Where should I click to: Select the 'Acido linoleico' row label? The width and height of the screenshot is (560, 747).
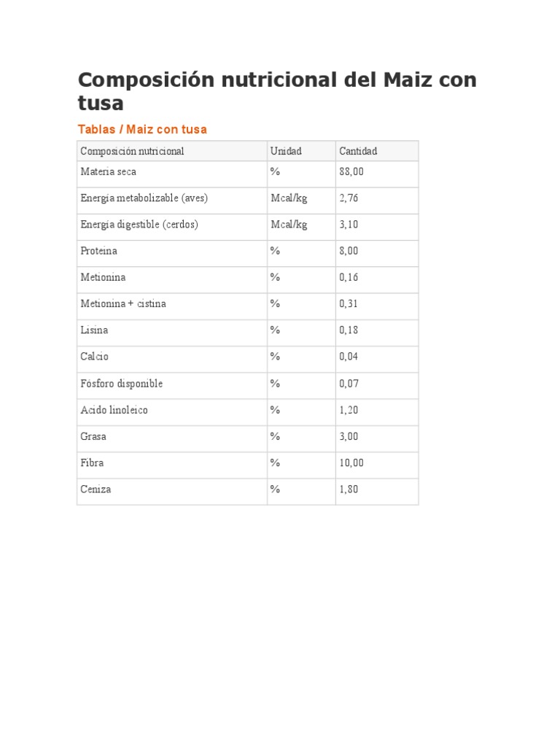click(x=114, y=410)
